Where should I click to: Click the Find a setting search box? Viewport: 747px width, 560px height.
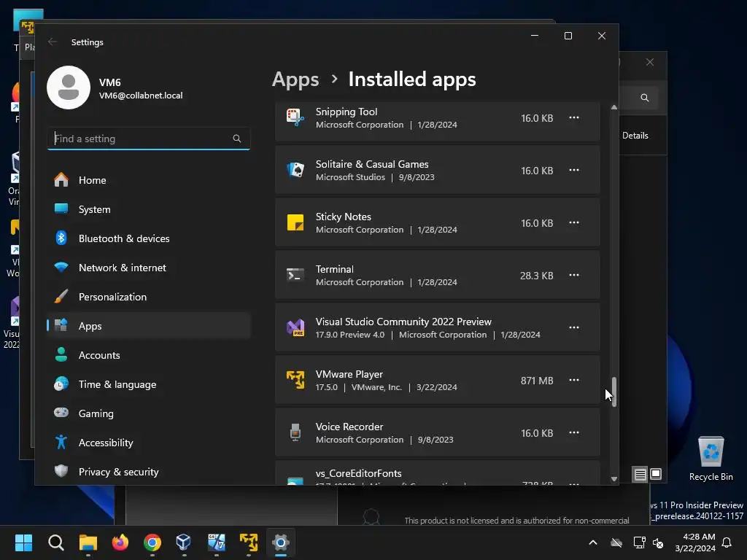tap(149, 139)
